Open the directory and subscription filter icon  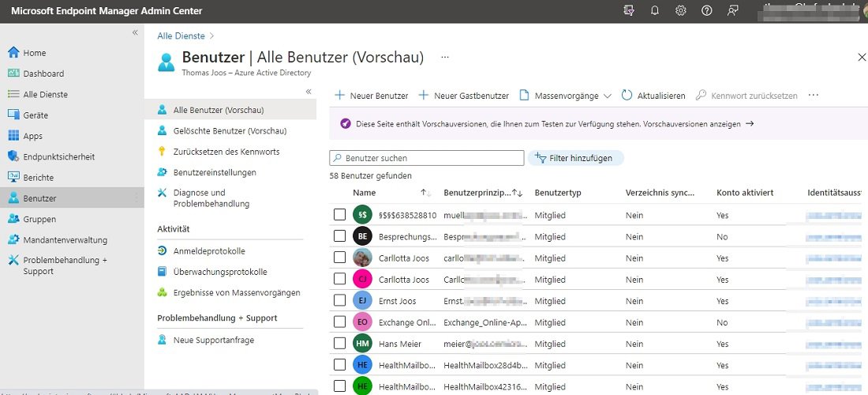pyautogui.click(x=628, y=11)
